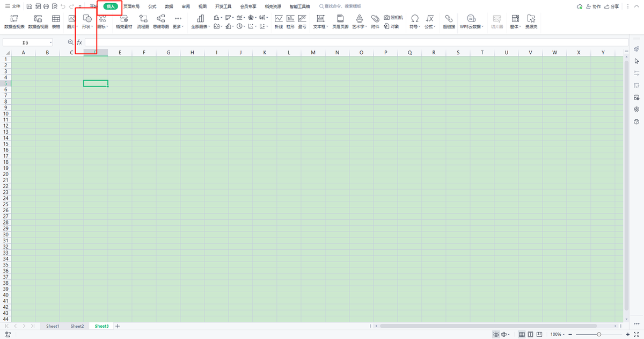Viewport: 644px width, 339px height.
Task: Click the print icon in quick access toolbar
Action: [x=46, y=6]
